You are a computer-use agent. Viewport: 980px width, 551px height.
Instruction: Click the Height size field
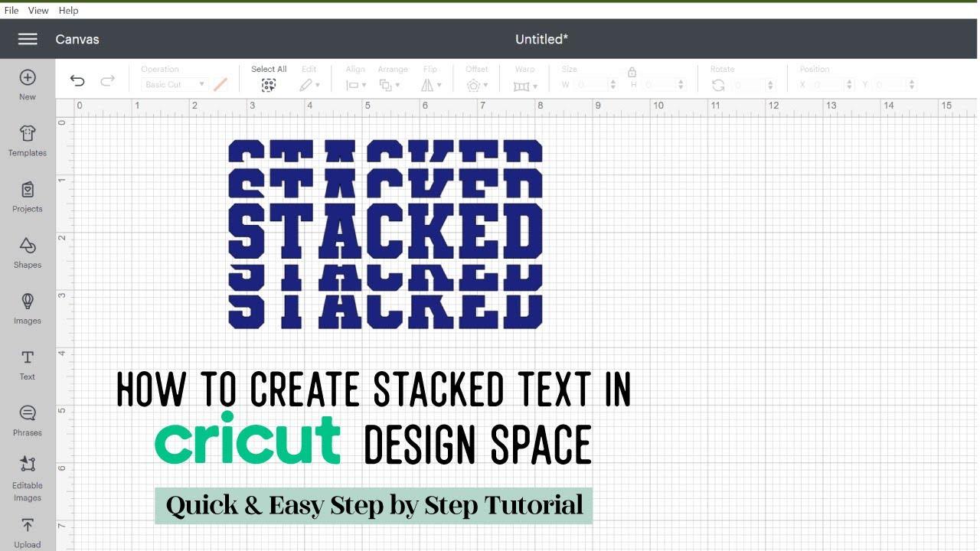point(659,85)
